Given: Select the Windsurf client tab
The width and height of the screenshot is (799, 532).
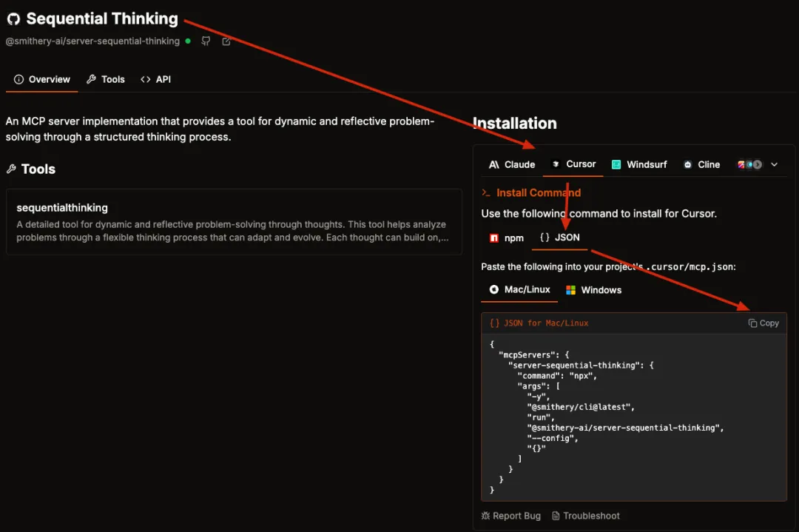Looking at the screenshot, I should 639,164.
